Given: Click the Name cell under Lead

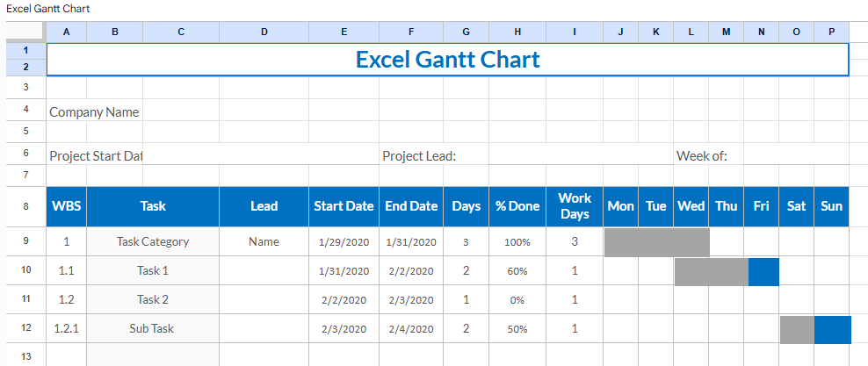Looking at the screenshot, I should [x=264, y=241].
